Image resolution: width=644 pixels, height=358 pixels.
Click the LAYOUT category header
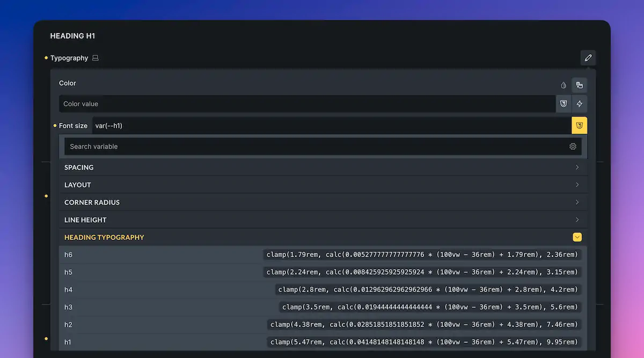pyautogui.click(x=322, y=185)
